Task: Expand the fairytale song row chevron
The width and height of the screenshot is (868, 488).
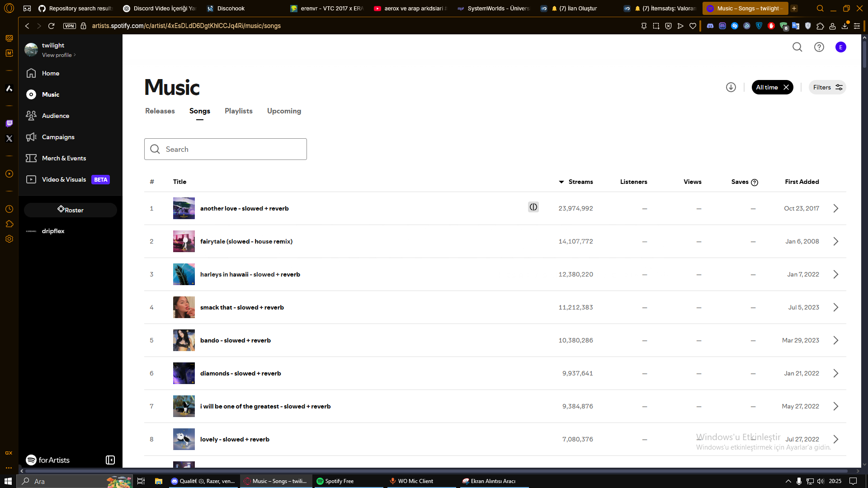Action: pyautogui.click(x=836, y=241)
